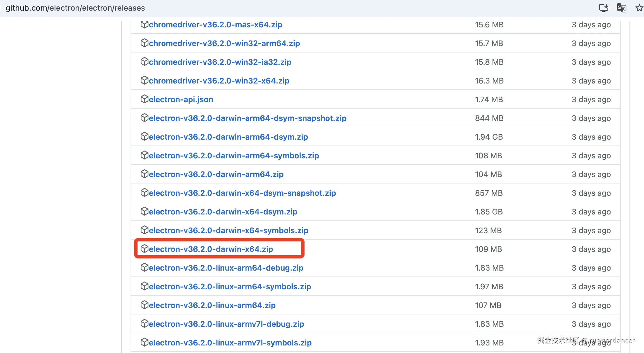Click package icon beside chromedriver-v36.2.0-win32-arm64.zip
644x353 pixels.
144,43
